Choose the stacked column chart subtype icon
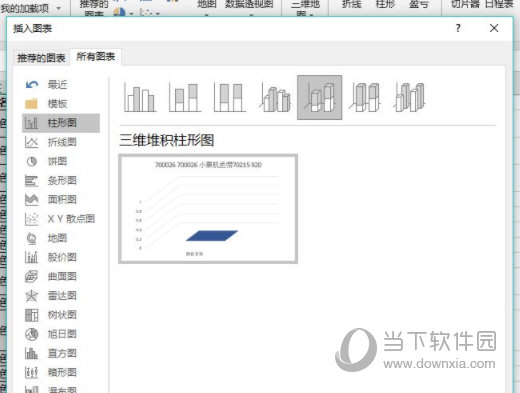520x393 pixels. 185,97
